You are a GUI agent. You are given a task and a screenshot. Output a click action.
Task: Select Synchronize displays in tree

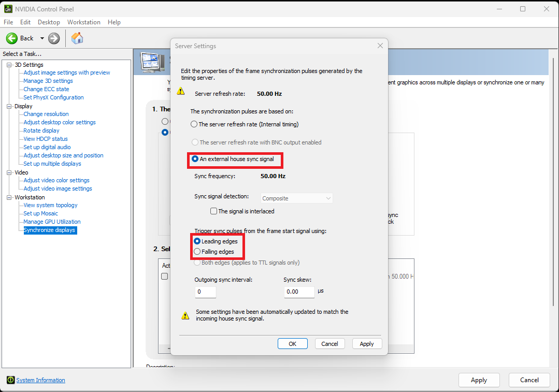tap(50, 230)
